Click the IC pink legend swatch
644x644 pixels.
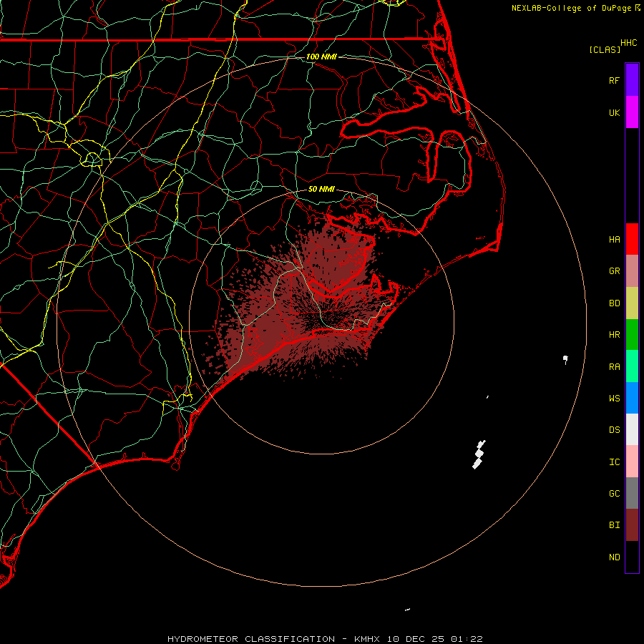632,462
